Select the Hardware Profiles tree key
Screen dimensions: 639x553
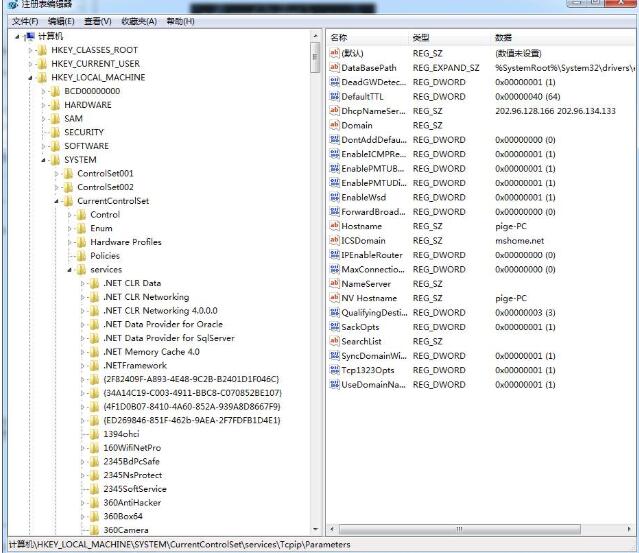[x=125, y=242]
